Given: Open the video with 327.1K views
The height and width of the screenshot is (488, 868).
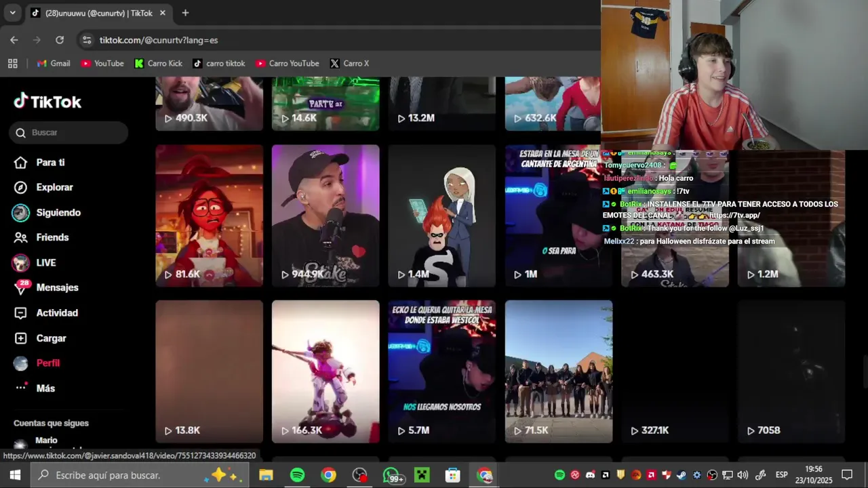Looking at the screenshot, I should point(675,371).
